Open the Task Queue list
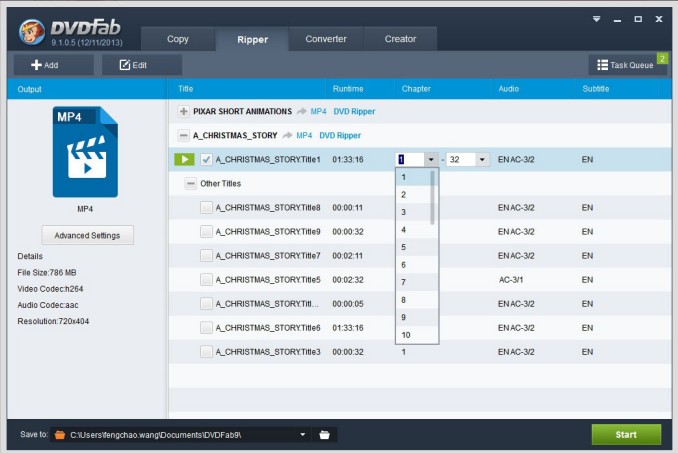Image resolution: width=678 pixels, height=453 pixels. [625, 65]
